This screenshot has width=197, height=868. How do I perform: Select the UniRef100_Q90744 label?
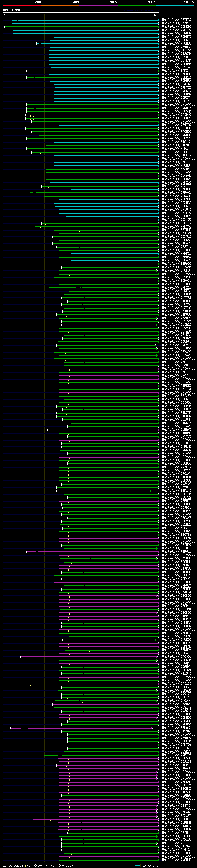coord(177,376)
